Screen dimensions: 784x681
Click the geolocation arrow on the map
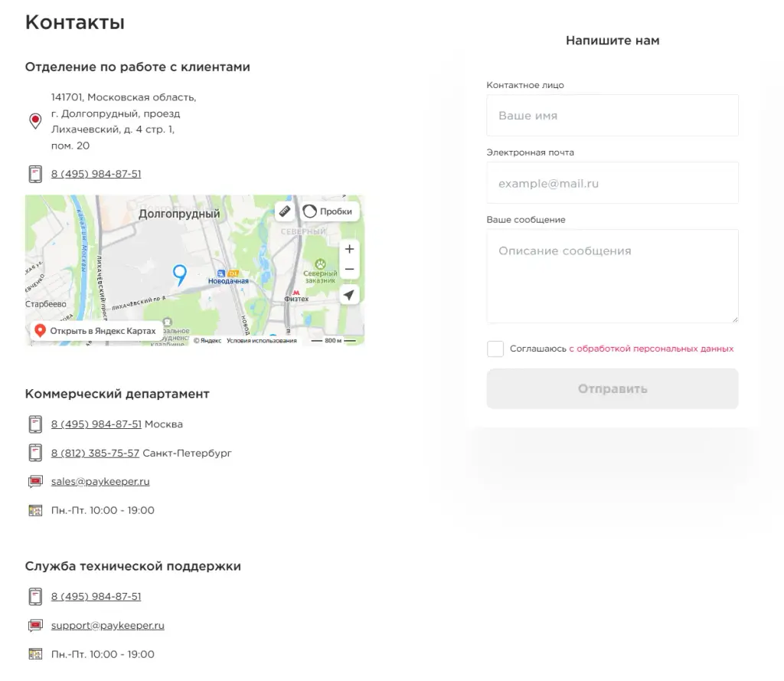point(349,295)
